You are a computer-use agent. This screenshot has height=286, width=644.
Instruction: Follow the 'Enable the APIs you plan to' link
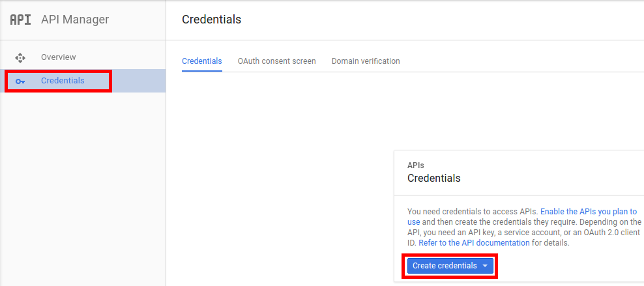pos(589,212)
